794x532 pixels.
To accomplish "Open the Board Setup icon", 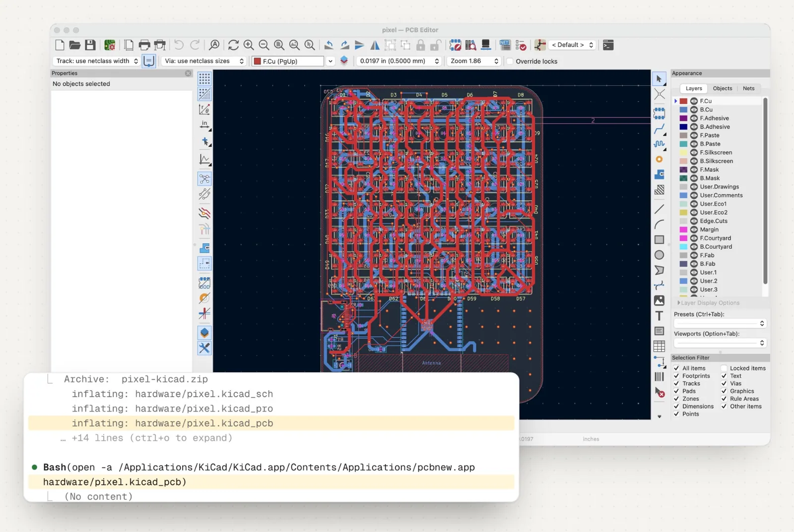I will click(x=110, y=45).
